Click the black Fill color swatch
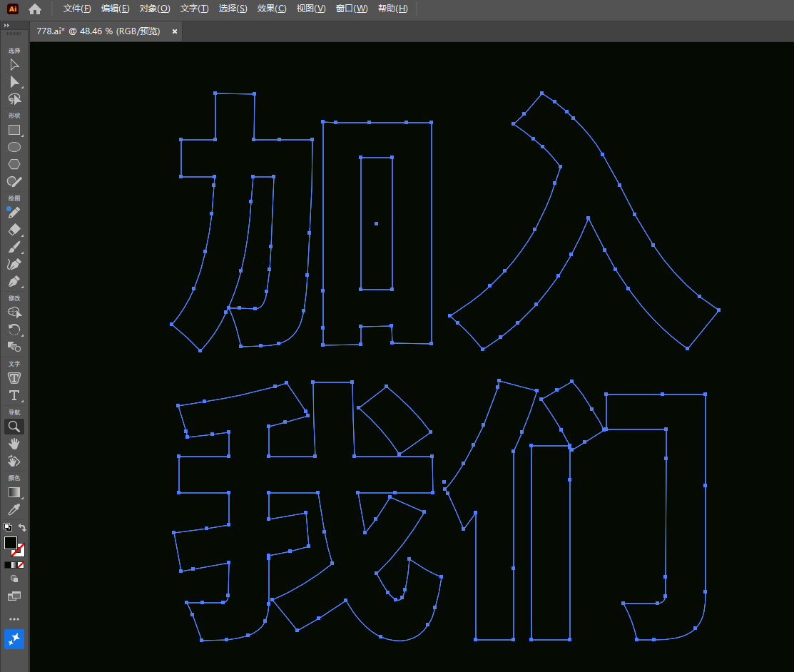 tap(10, 542)
